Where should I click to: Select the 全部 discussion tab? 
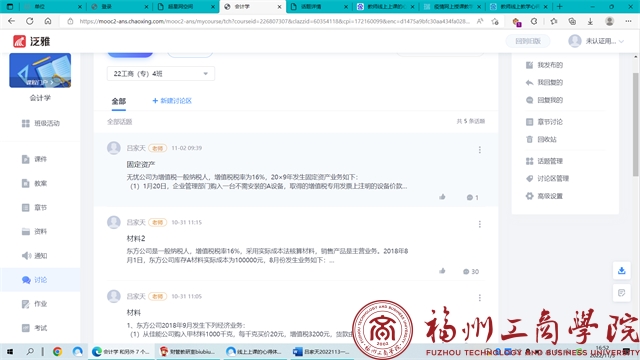[x=119, y=101]
